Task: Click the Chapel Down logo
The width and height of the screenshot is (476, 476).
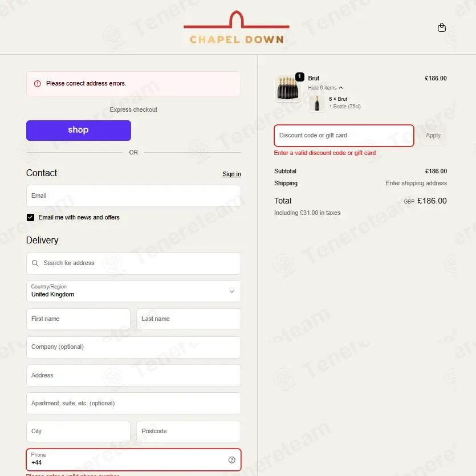Action: (x=237, y=27)
